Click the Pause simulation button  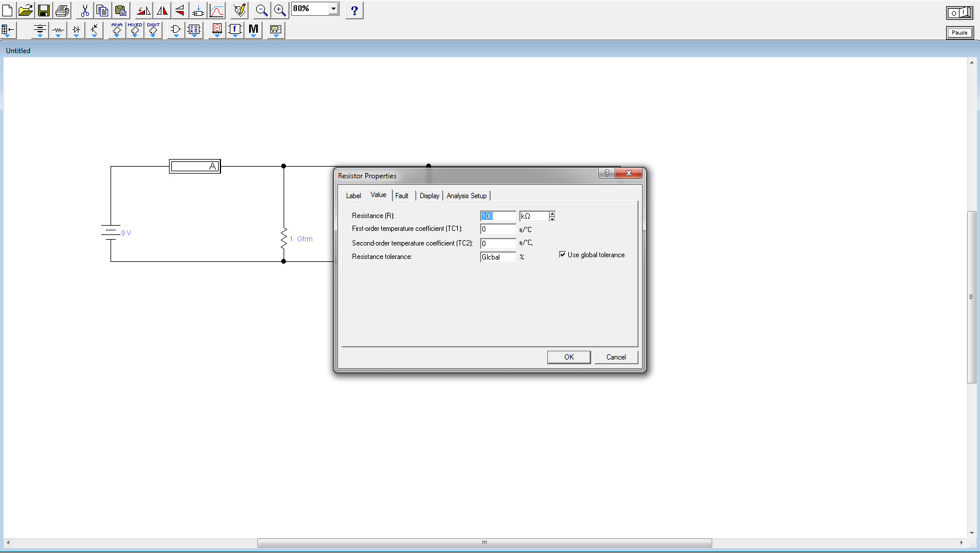tap(960, 33)
